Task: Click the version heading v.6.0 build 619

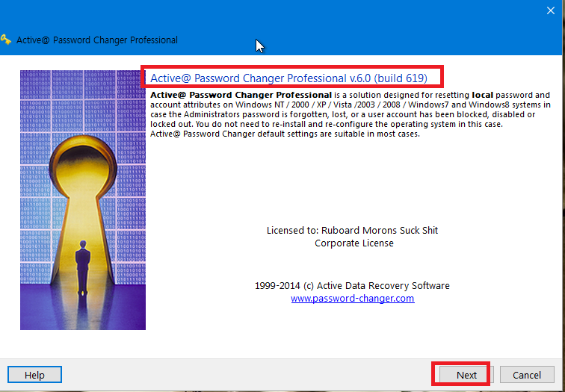Action: (x=288, y=78)
